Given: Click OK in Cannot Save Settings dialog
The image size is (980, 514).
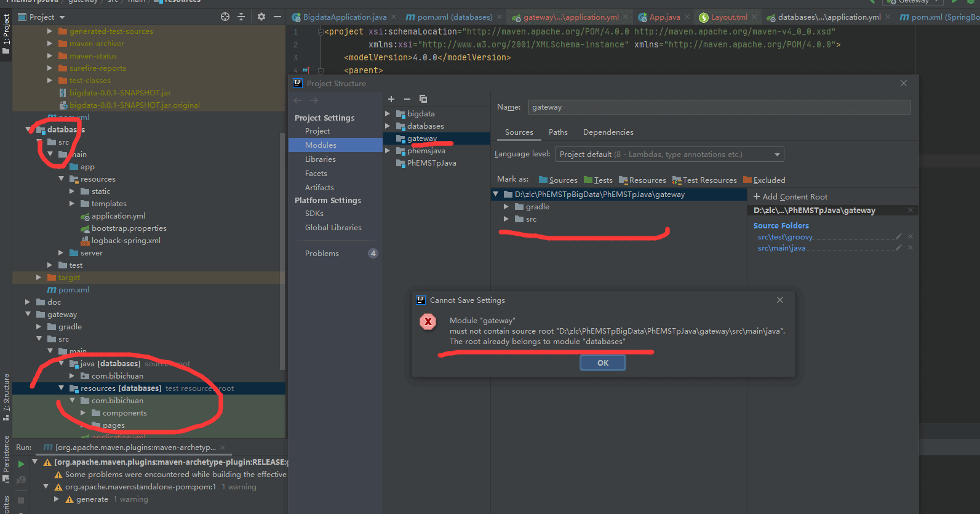Looking at the screenshot, I should 602,363.
